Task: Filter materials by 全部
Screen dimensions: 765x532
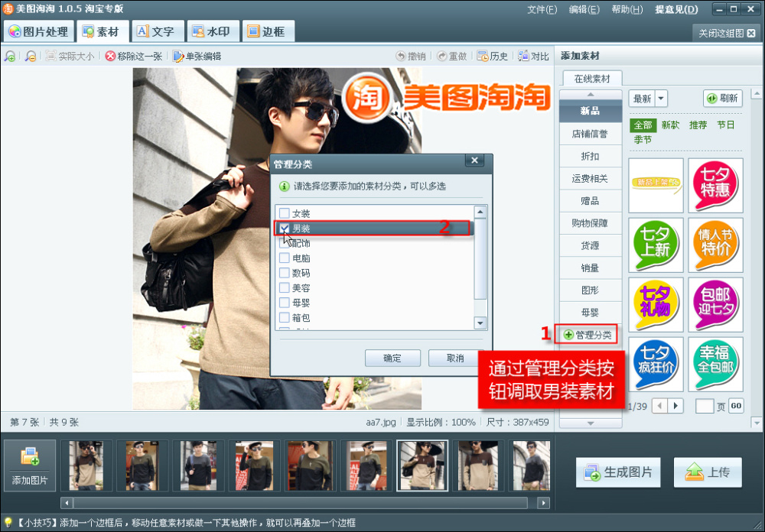Action: 643,125
